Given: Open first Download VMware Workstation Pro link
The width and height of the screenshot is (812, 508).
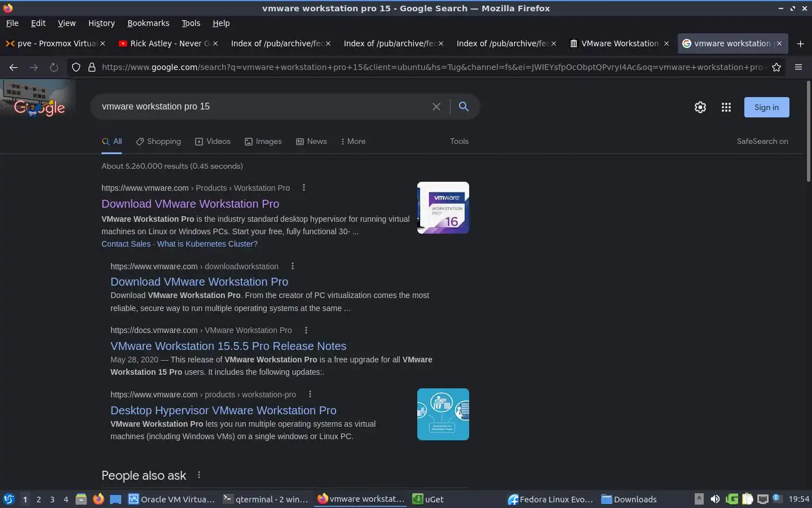Looking at the screenshot, I should click(x=190, y=204).
